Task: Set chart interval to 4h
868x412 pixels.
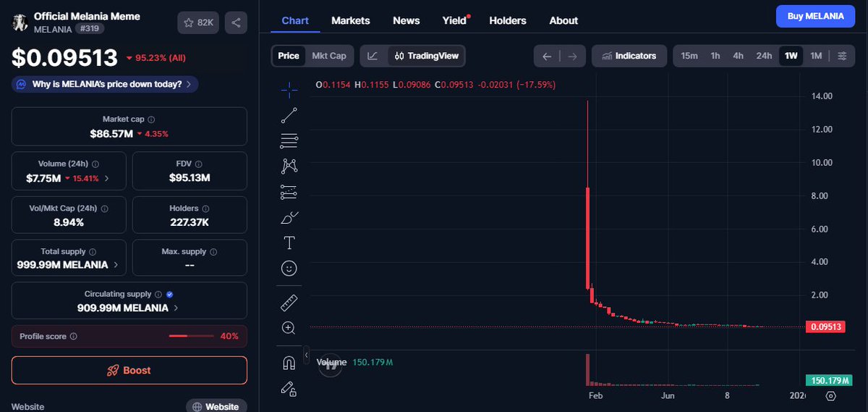Action: point(738,56)
